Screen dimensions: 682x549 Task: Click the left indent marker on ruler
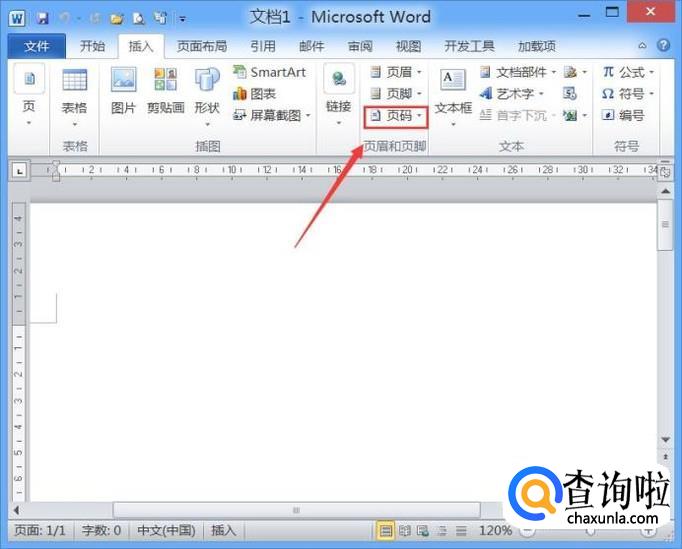[56, 177]
